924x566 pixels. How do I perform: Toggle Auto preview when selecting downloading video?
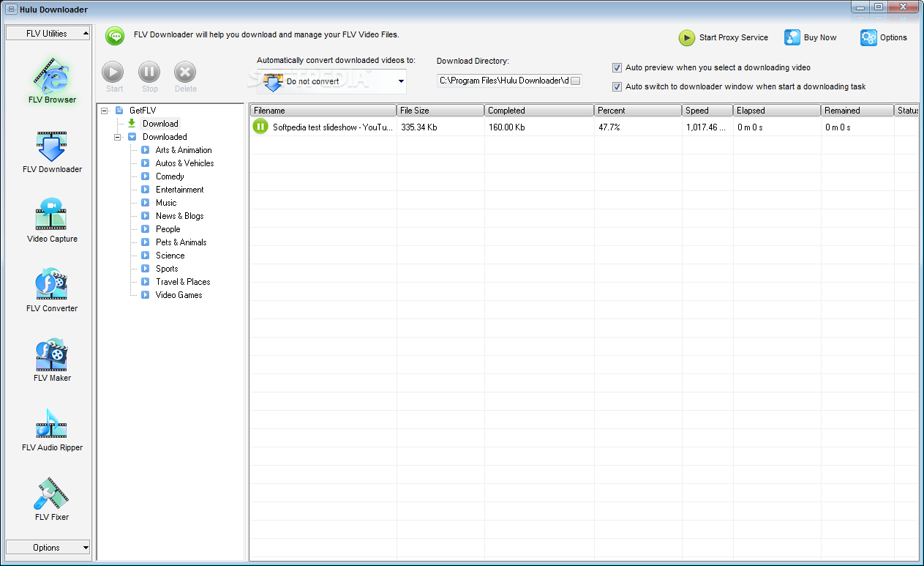click(617, 67)
